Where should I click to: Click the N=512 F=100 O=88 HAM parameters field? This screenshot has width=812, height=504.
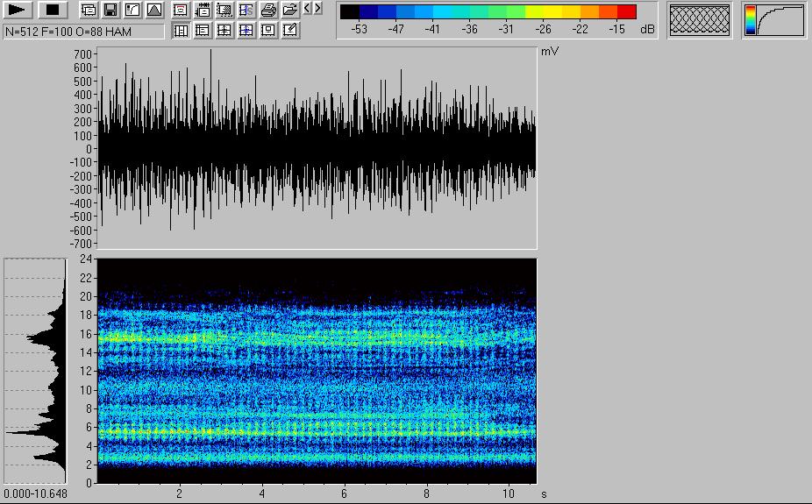click(x=83, y=32)
